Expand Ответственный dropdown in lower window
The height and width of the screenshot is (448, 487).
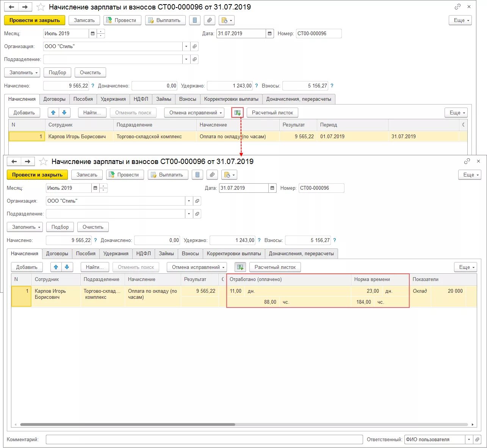click(x=469, y=439)
